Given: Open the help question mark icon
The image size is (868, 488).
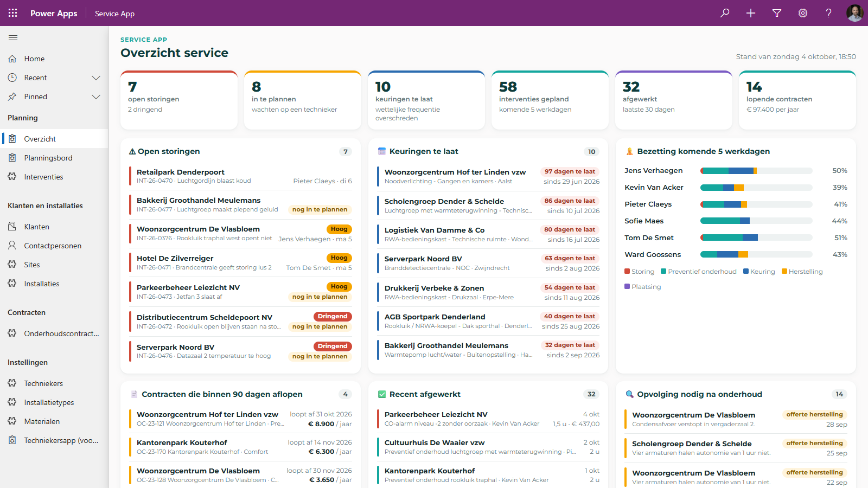Looking at the screenshot, I should [x=829, y=13].
